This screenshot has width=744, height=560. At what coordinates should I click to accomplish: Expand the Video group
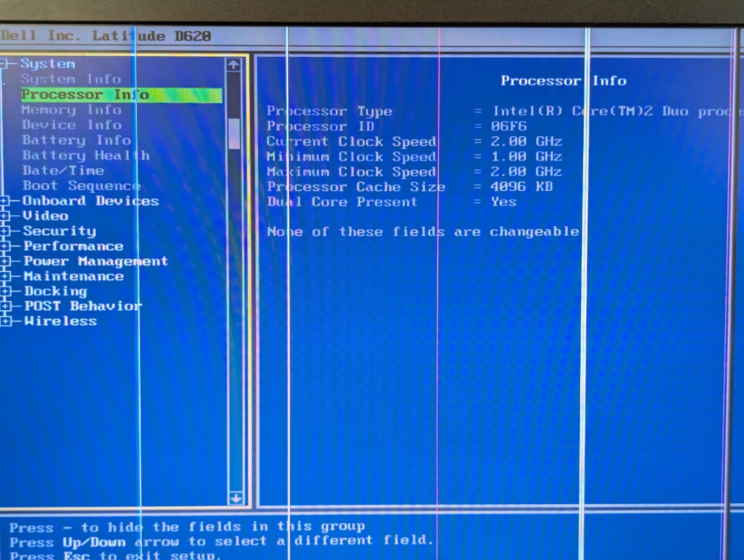click(4, 216)
